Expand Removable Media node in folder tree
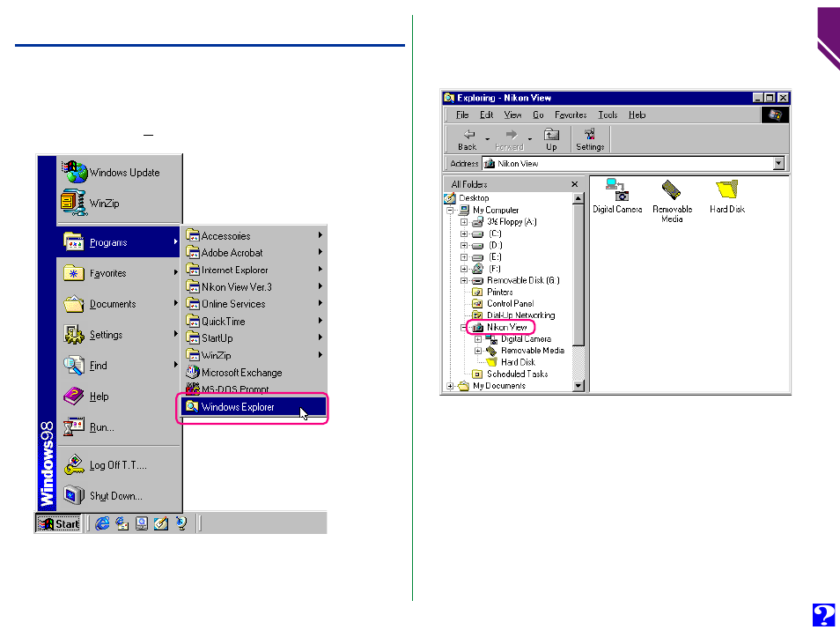The width and height of the screenshot is (840, 630). point(478,351)
